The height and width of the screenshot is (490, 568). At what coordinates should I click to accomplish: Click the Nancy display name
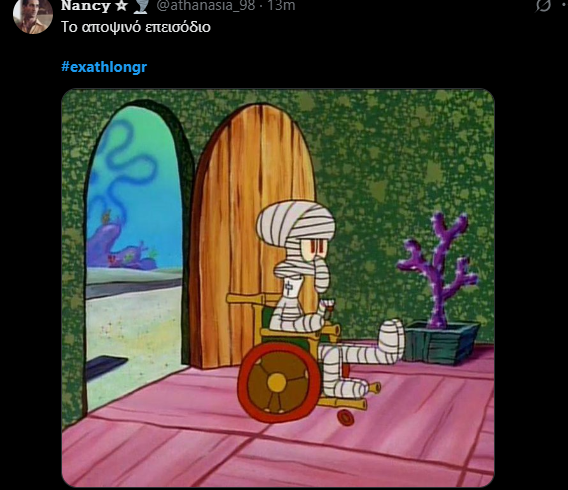coord(86,6)
